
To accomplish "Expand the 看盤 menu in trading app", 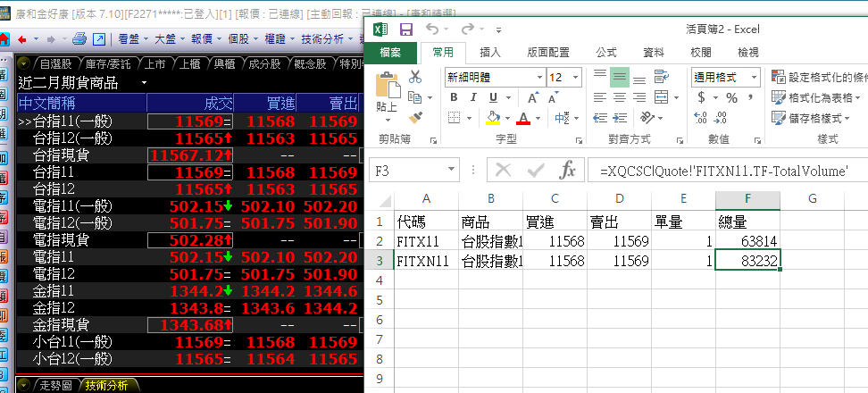I will click(x=133, y=38).
